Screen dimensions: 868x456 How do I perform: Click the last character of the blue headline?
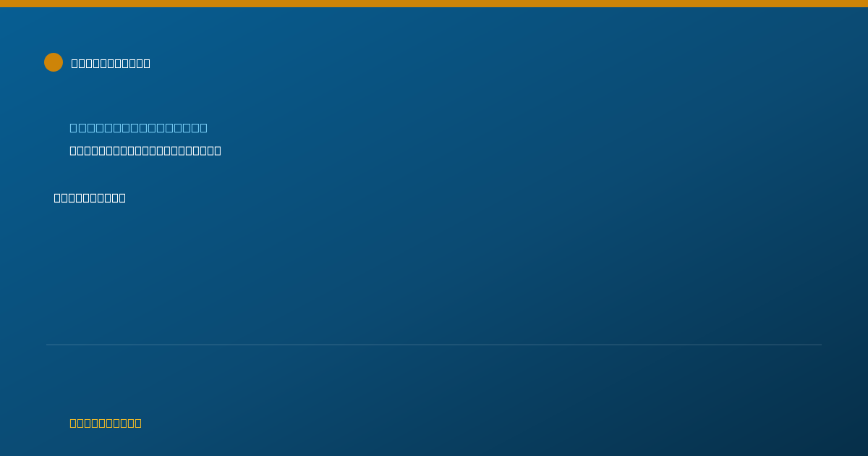(203, 127)
